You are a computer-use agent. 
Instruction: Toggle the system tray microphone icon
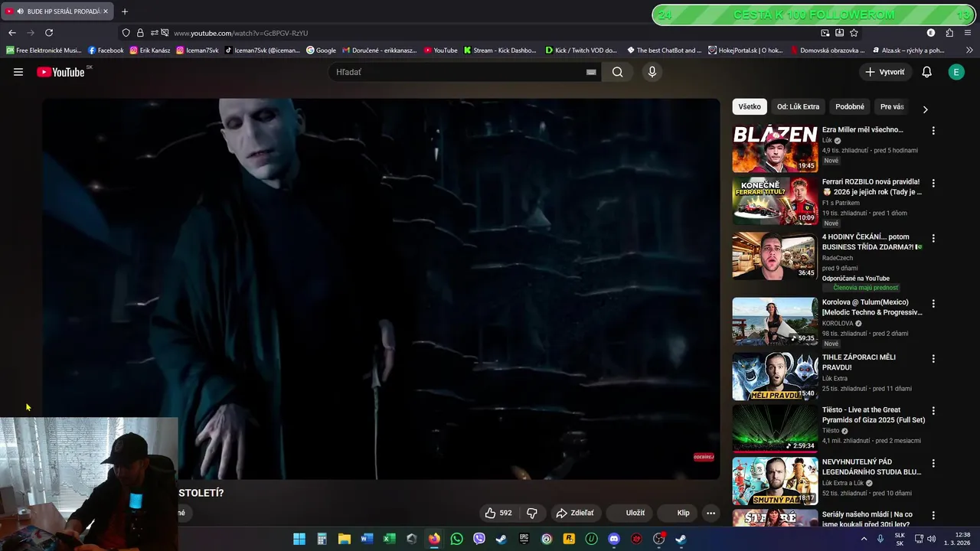[x=880, y=539]
